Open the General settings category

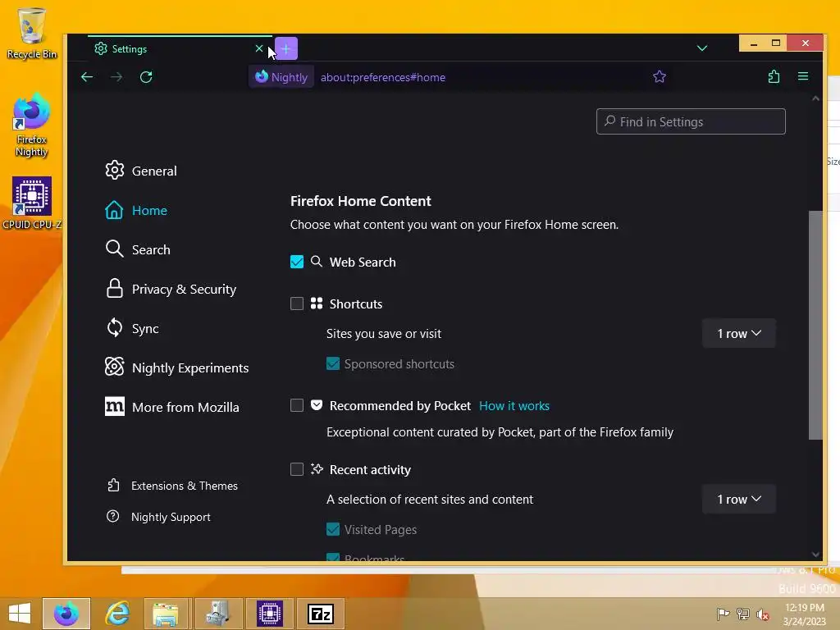(x=141, y=171)
